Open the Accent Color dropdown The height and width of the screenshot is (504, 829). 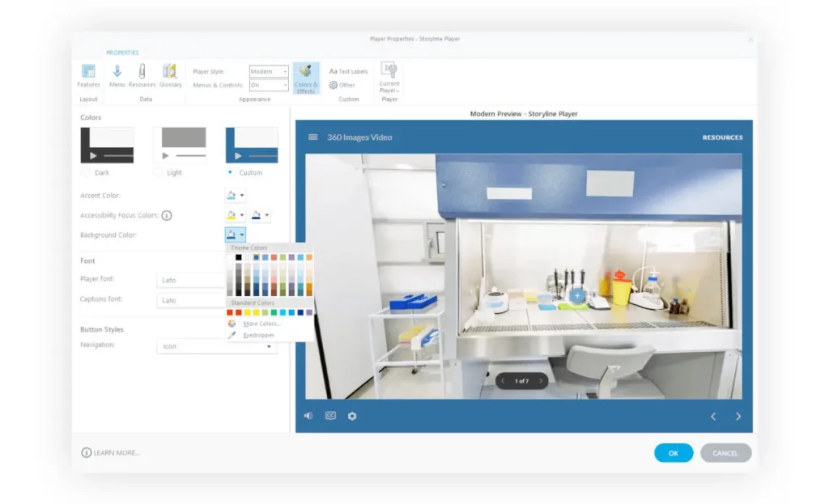235,195
